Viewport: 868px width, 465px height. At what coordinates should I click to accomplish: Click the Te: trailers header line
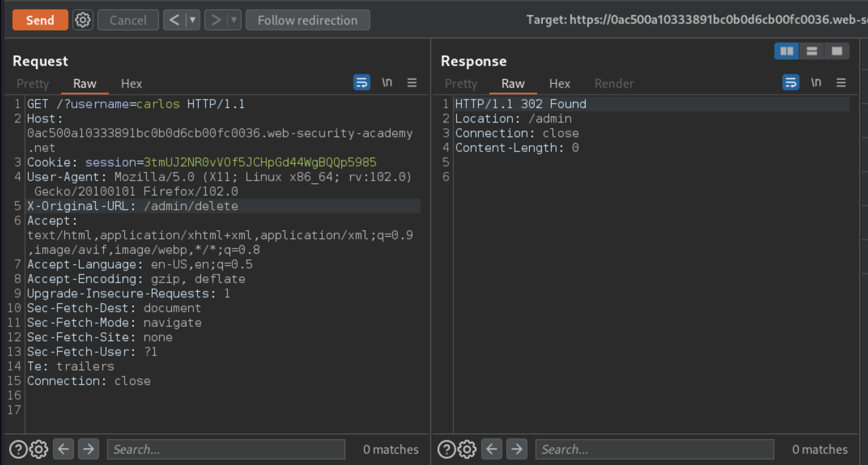pyautogui.click(x=71, y=366)
